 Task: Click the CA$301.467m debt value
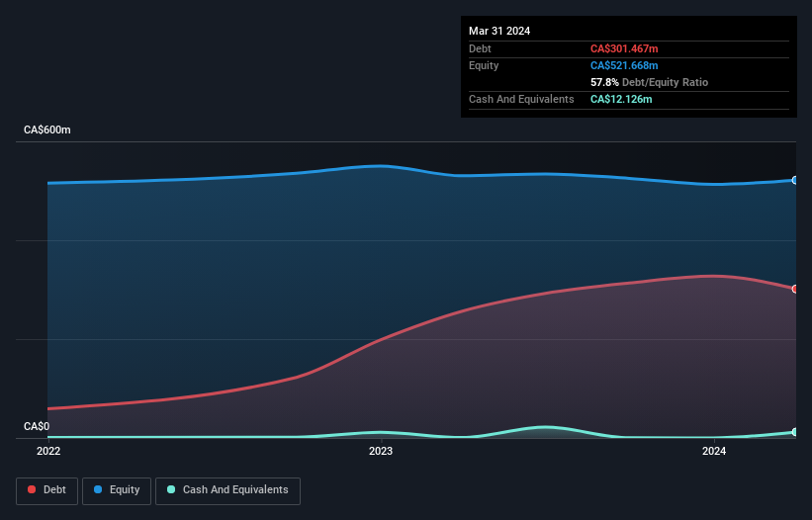coord(624,48)
